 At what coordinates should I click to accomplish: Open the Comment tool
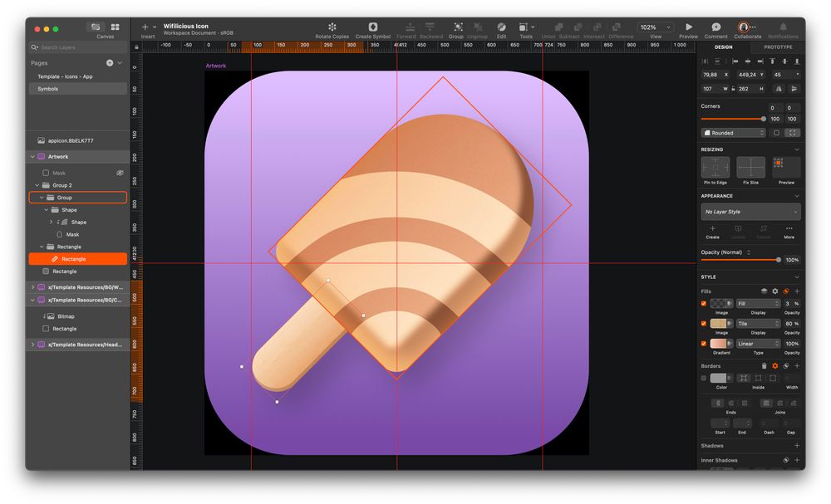pyautogui.click(x=716, y=27)
